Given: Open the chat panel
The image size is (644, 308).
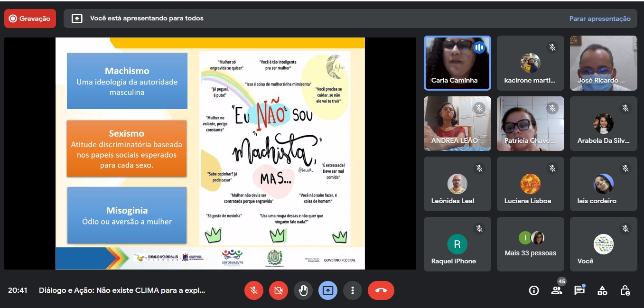Looking at the screenshot, I should pyautogui.click(x=579, y=290).
